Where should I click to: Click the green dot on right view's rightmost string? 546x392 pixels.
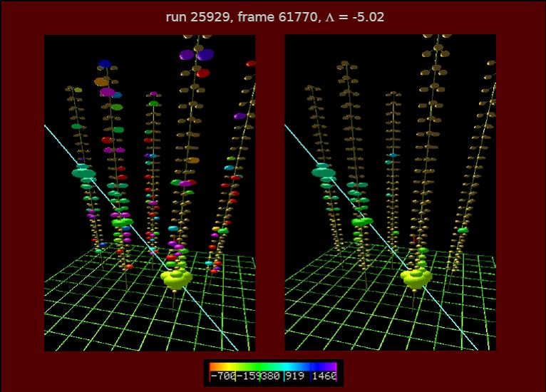[463, 230]
